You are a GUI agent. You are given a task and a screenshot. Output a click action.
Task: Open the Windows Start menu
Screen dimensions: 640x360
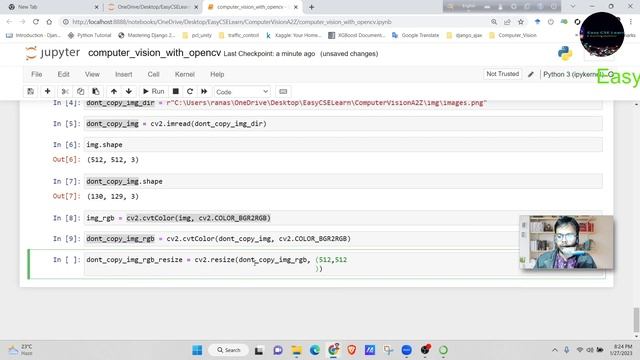click(x=197, y=350)
